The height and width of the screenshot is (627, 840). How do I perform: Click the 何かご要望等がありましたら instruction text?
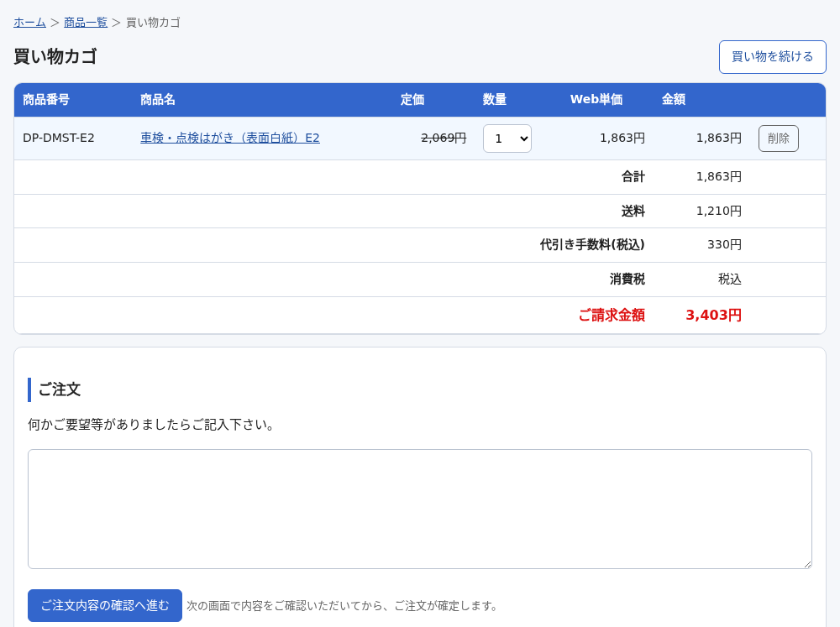[151, 425]
